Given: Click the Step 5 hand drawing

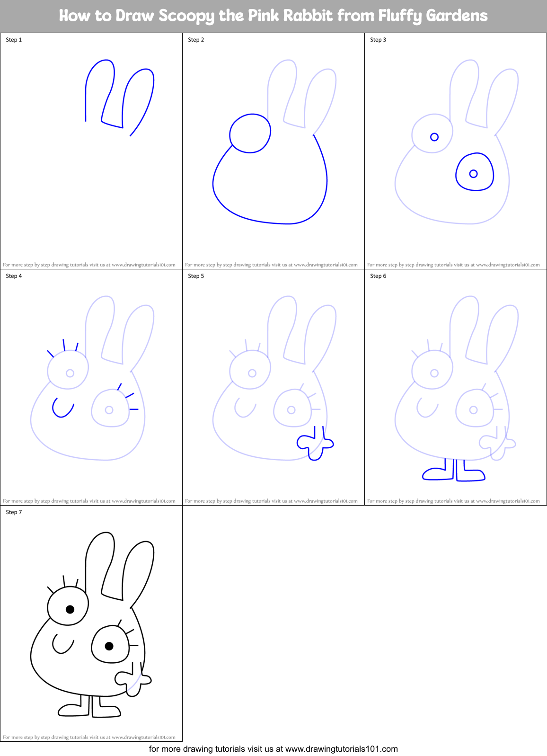Looking at the screenshot, I should tap(315, 443).
